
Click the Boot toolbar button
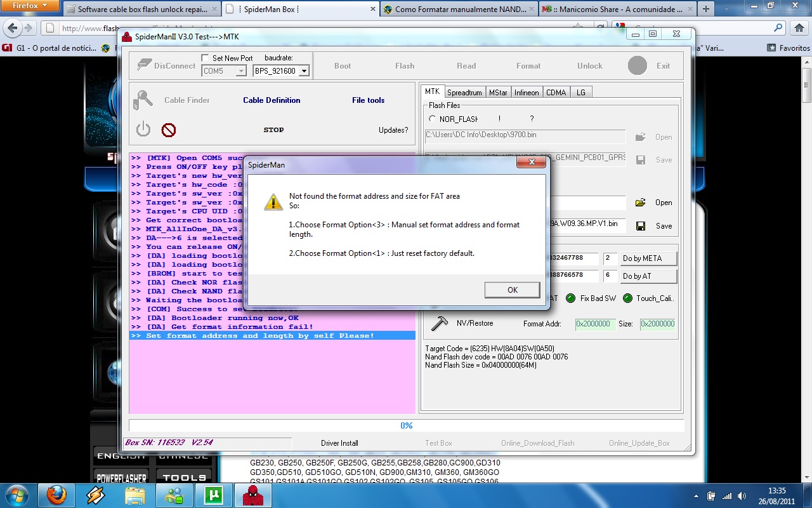(343, 66)
